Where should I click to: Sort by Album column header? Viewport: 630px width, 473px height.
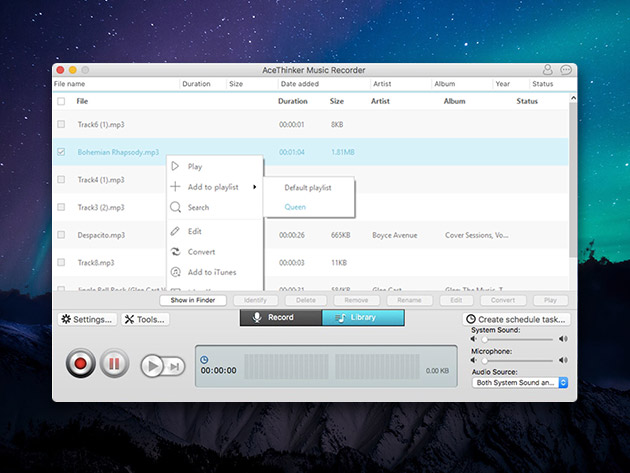(454, 101)
